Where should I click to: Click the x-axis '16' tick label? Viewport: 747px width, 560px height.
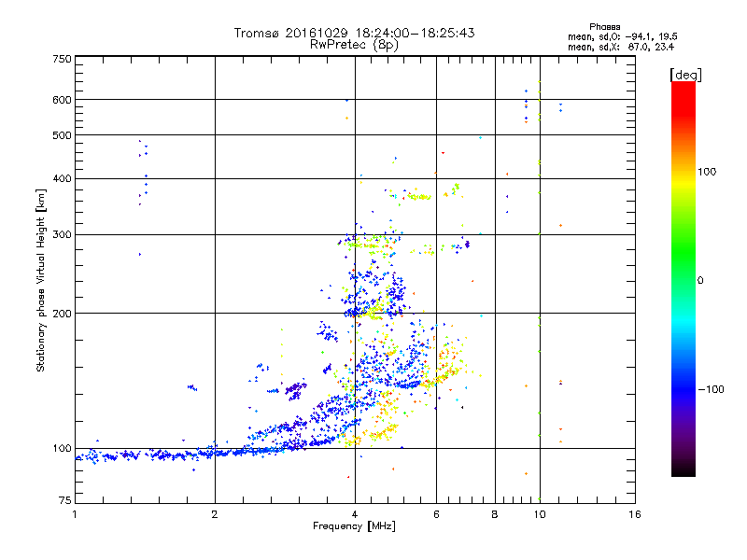pyautogui.click(x=635, y=514)
